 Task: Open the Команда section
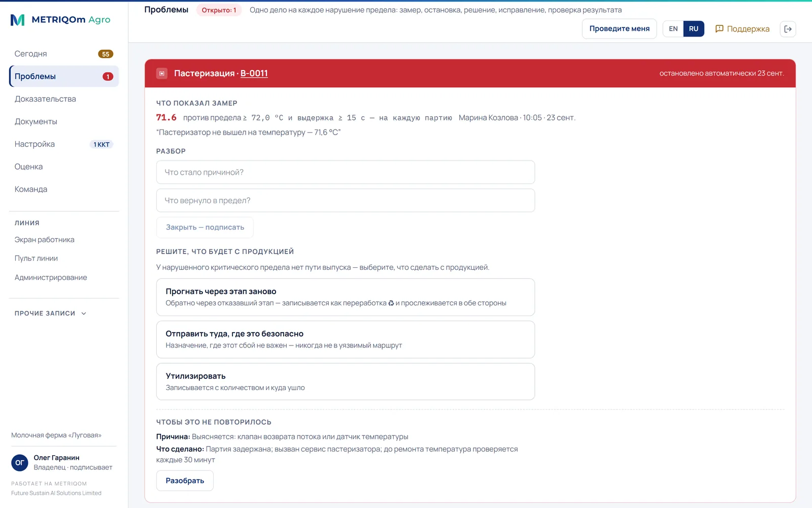point(64,189)
